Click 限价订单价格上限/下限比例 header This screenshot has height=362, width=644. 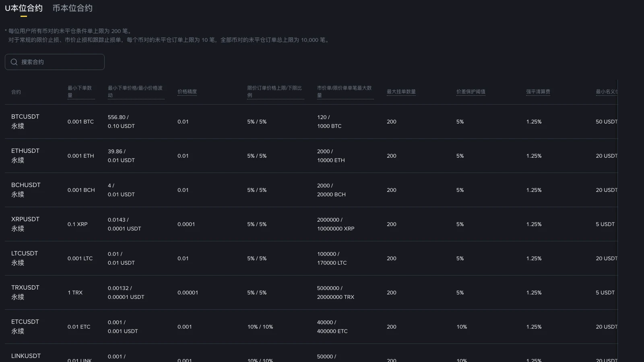tap(275, 92)
